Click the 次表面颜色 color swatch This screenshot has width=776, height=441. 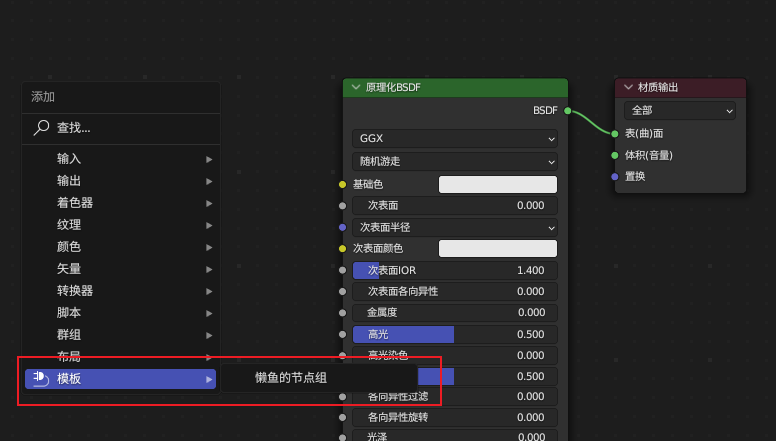498,248
